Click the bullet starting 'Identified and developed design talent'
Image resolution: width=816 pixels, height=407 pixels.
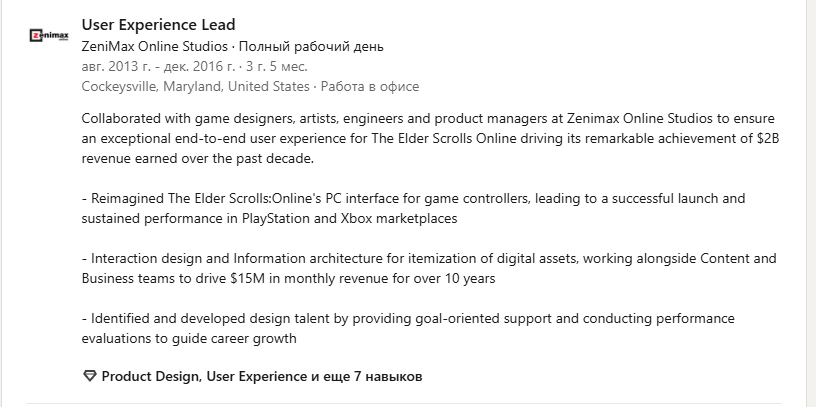tap(408, 328)
